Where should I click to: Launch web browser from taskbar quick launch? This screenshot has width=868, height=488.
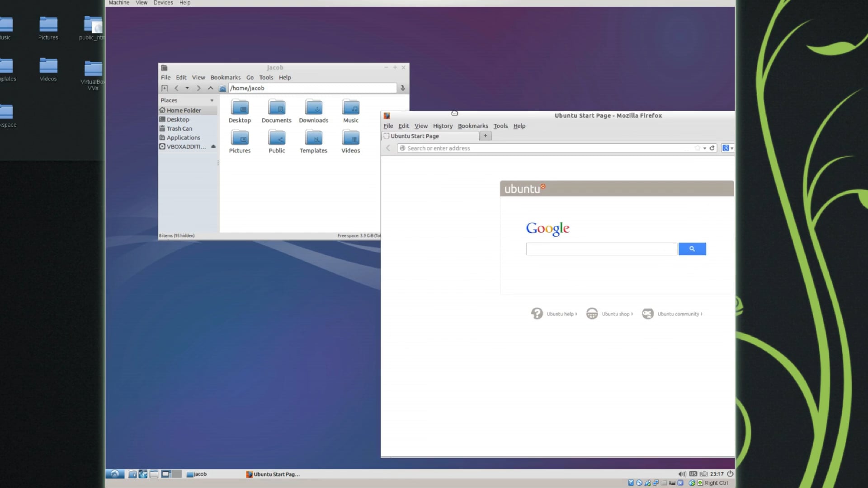click(143, 474)
